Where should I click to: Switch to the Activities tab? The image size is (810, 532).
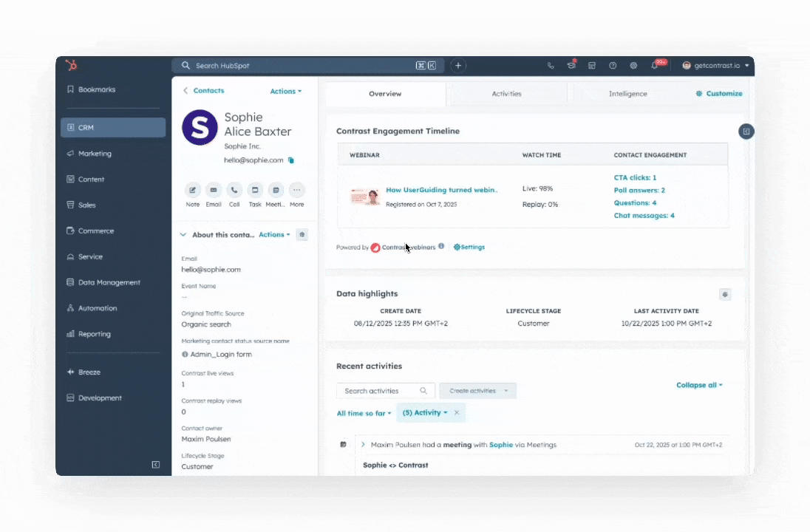click(506, 94)
